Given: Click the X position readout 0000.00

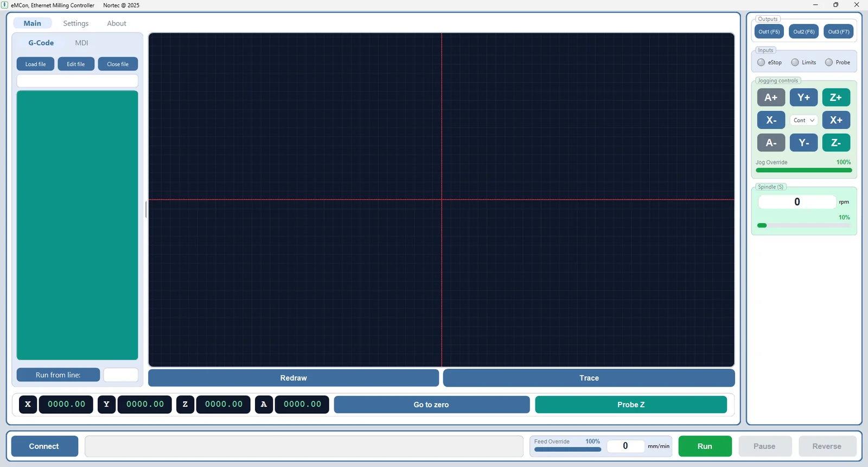Looking at the screenshot, I should [x=66, y=405].
